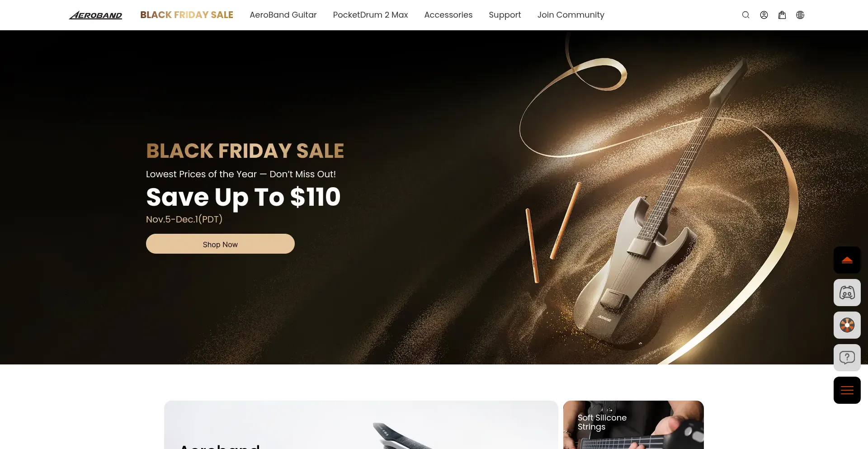Open the shopping bag cart icon
The image size is (868, 449).
coord(782,15)
